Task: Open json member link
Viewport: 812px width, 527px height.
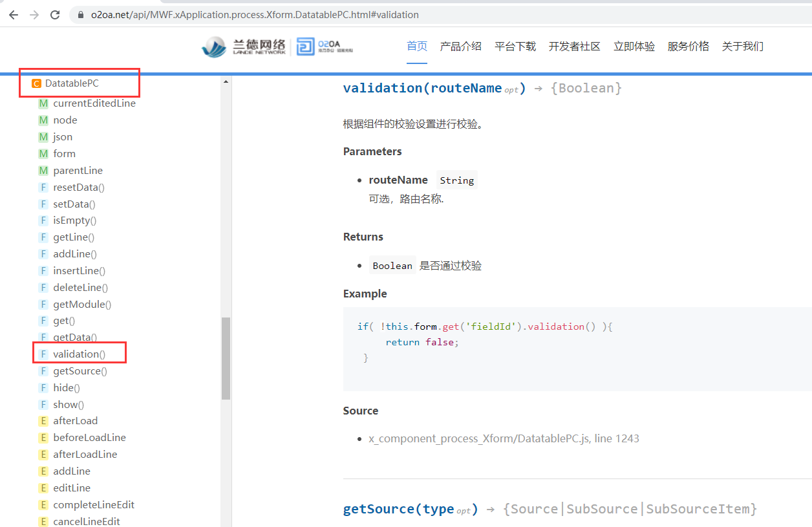Action: tap(63, 136)
